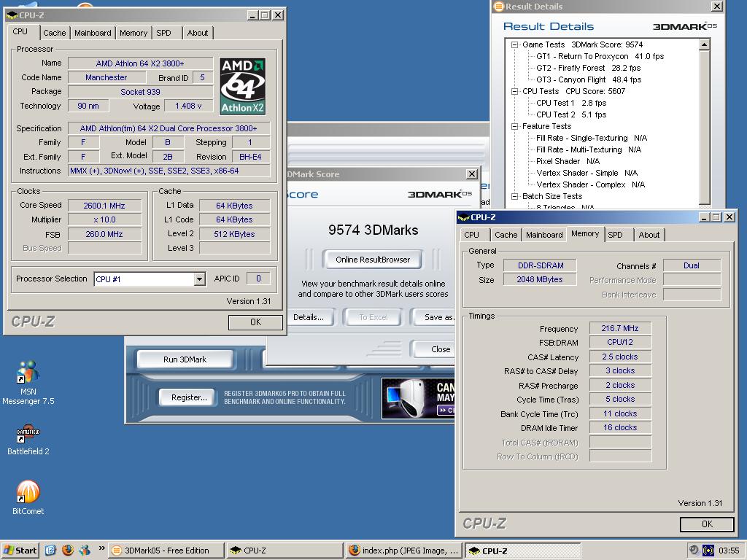Click the Name field AMD Athlon 64 X2 3800+
Viewport: 747px width, 560px height.
[140, 63]
